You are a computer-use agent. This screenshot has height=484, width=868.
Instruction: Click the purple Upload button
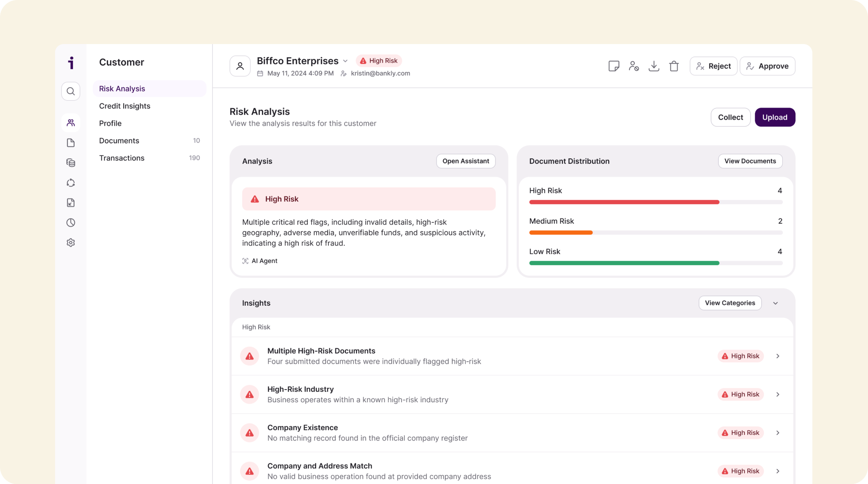point(775,117)
